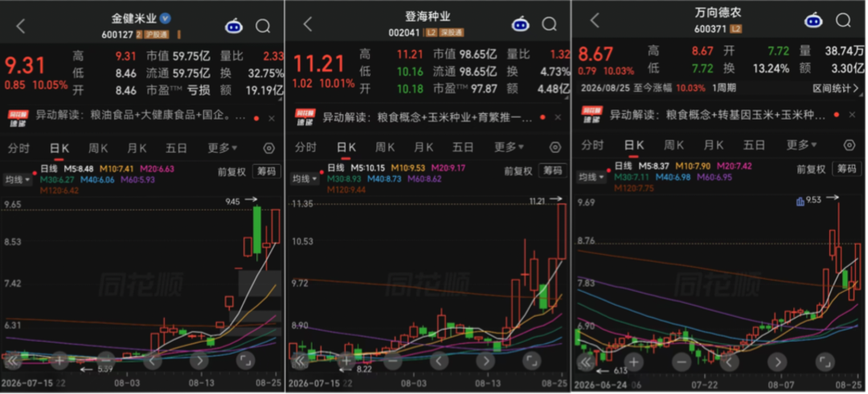Step to the previous candle on 登海种业 chart
The width and height of the screenshot is (868, 394).
pyautogui.click(x=439, y=361)
